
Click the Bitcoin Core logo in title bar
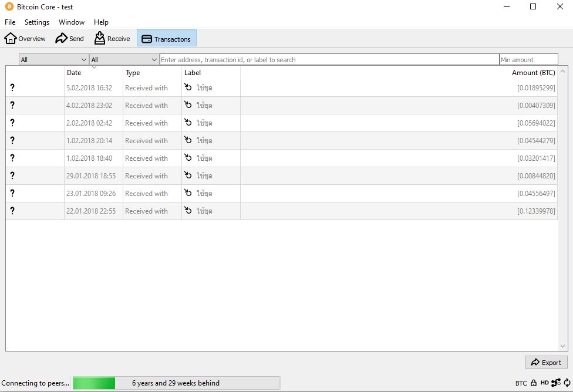(x=9, y=6)
